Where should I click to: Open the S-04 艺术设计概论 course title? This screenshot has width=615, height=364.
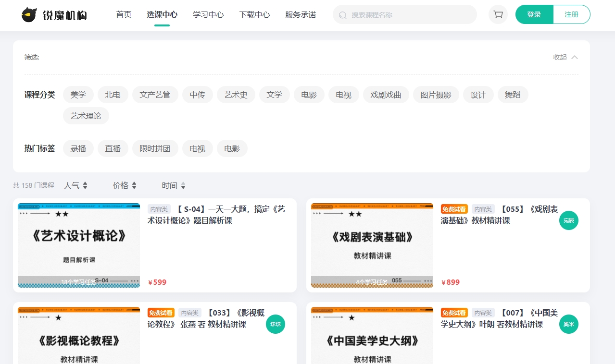(x=216, y=215)
